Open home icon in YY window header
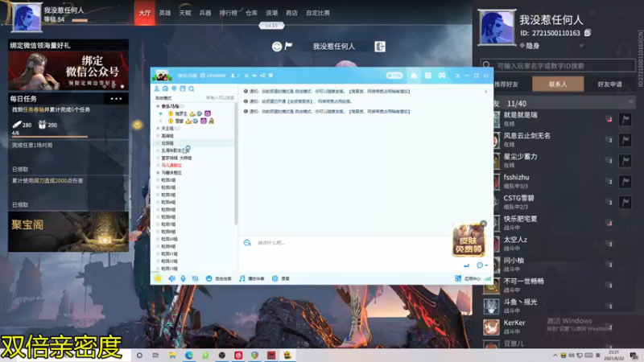Image resolution: width=644 pixels, height=362 pixels. 414,76
